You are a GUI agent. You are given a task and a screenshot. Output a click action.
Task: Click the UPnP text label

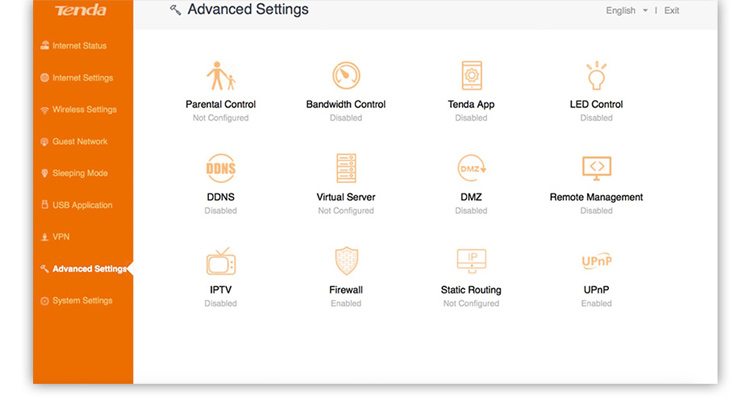[596, 290]
